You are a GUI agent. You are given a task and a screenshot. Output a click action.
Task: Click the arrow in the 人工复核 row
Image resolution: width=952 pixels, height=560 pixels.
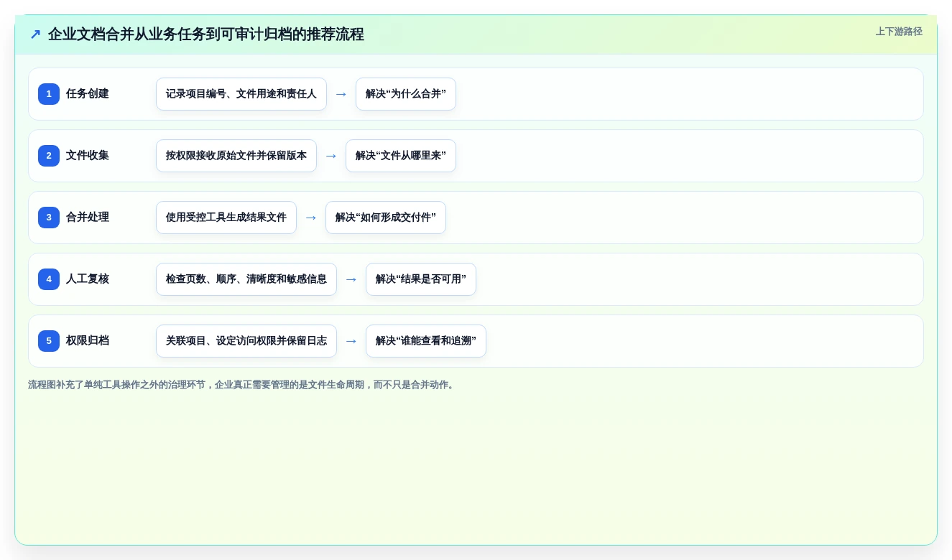point(351,279)
